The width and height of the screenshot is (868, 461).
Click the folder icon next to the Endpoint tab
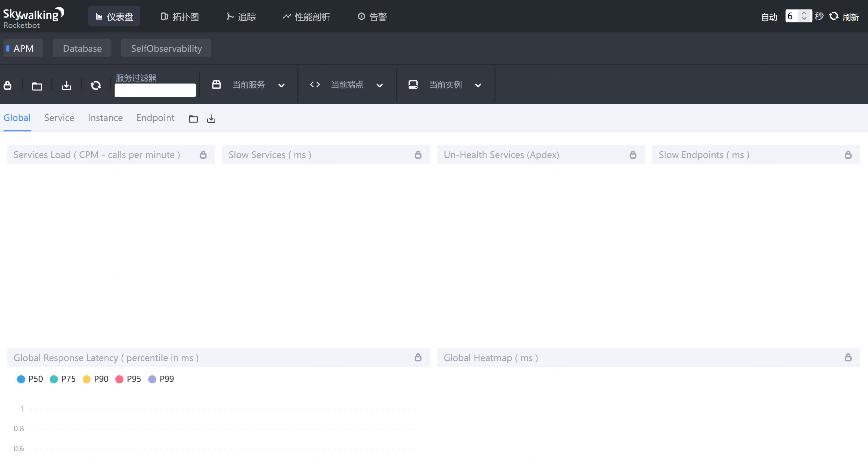point(193,119)
